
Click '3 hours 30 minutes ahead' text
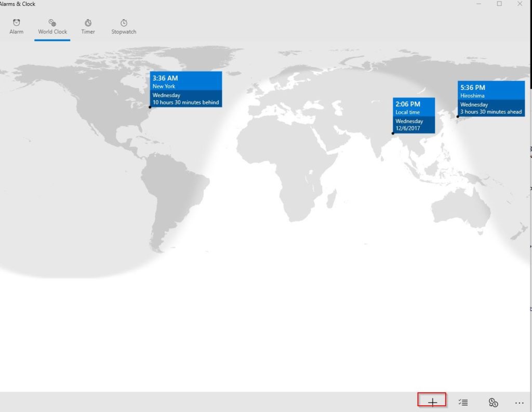(x=491, y=112)
